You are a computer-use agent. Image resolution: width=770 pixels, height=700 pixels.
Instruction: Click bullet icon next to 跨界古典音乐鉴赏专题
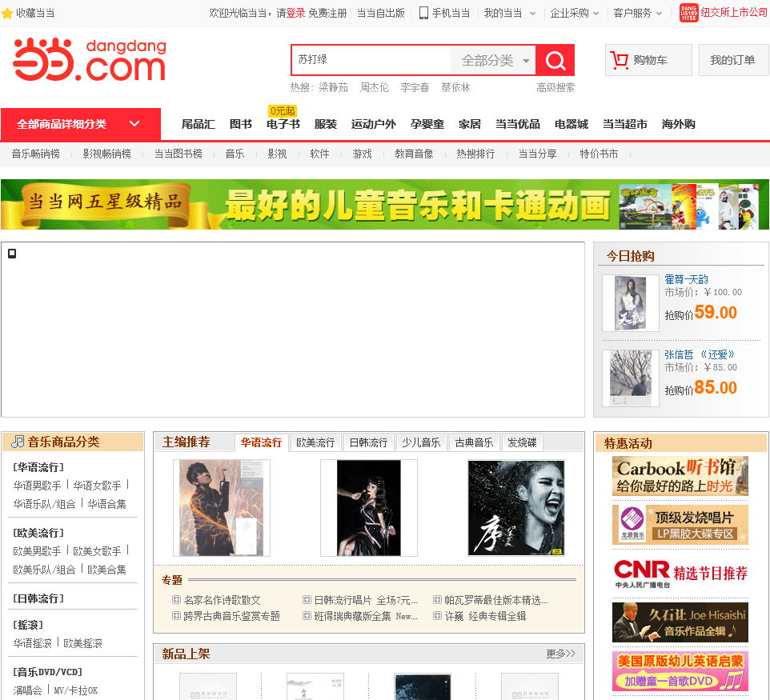[x=176, y=615]
